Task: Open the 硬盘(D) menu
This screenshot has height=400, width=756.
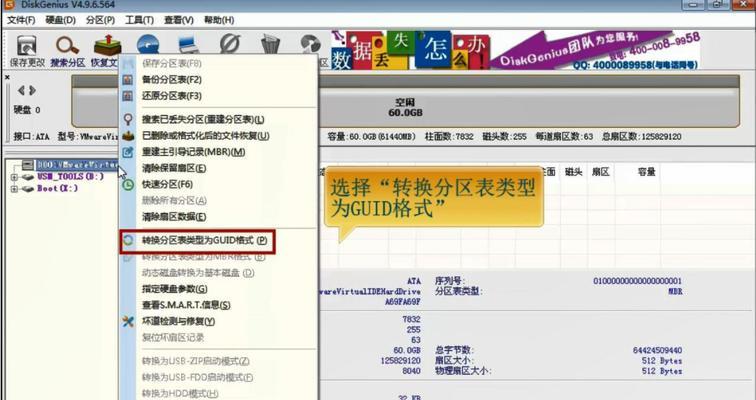Action: tap(61, 20)
